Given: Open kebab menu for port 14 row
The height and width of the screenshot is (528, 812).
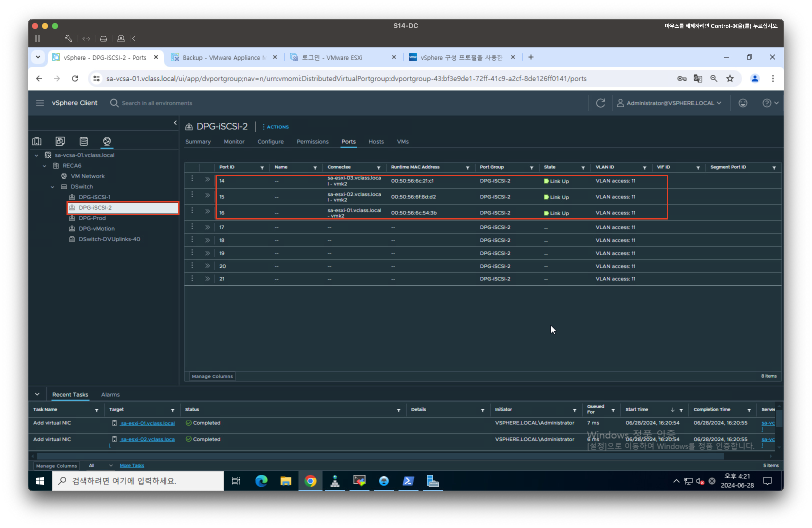Looking at the screenshot, I should 192,179.
